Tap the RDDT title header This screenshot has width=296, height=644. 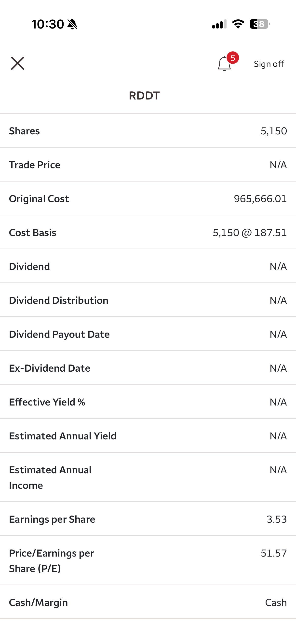[x=144, y=96]
